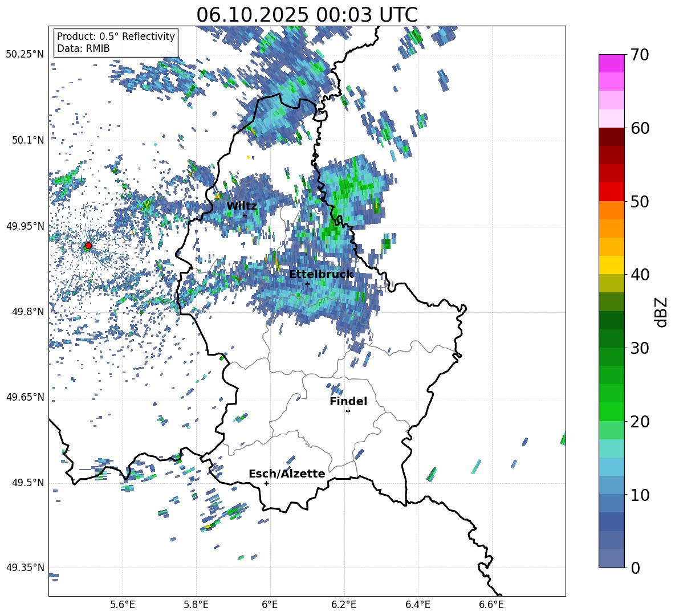Viewport: 675px width, 616px height.
Task: Click the 50.1°N latitude label
Action: 27,140
